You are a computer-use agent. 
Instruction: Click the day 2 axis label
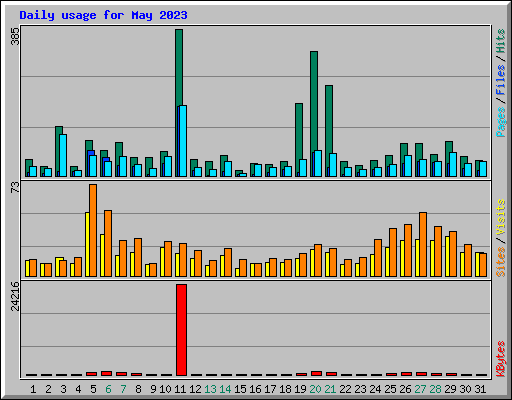point(48,389)
